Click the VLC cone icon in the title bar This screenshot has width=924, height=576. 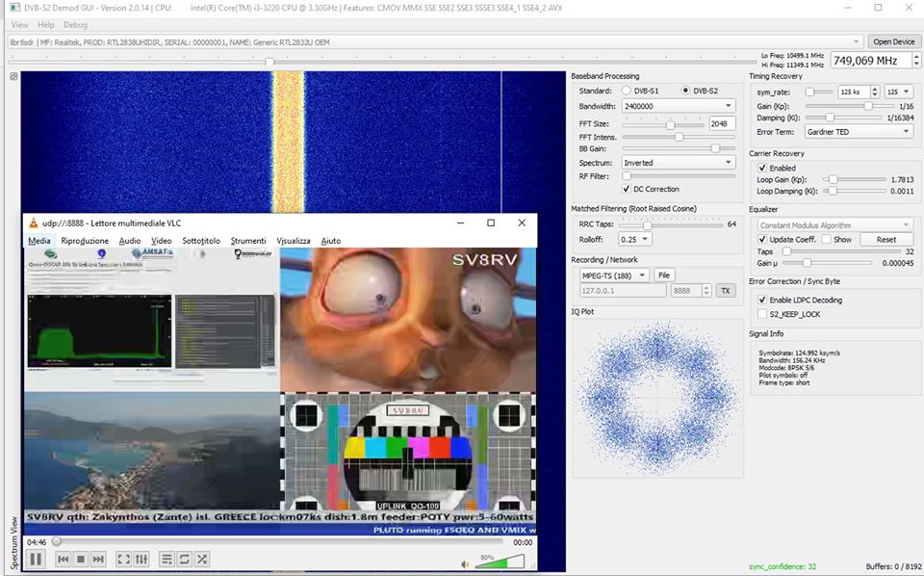point(34,223)
